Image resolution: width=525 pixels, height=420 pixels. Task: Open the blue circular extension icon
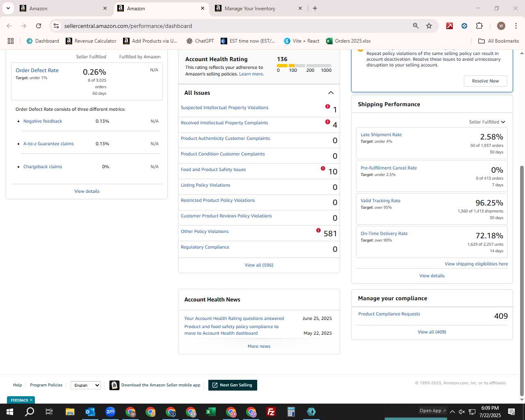[464, 26]
